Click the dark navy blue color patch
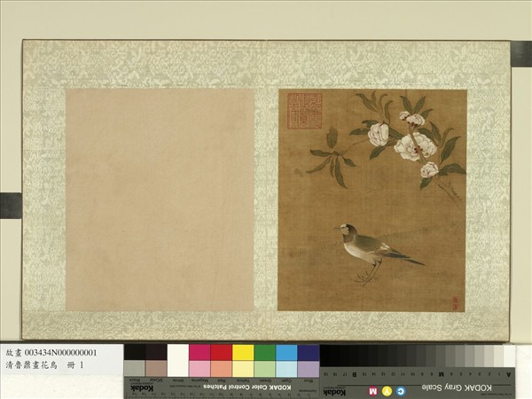The image size is (532, 399). (x=309, y=352)
